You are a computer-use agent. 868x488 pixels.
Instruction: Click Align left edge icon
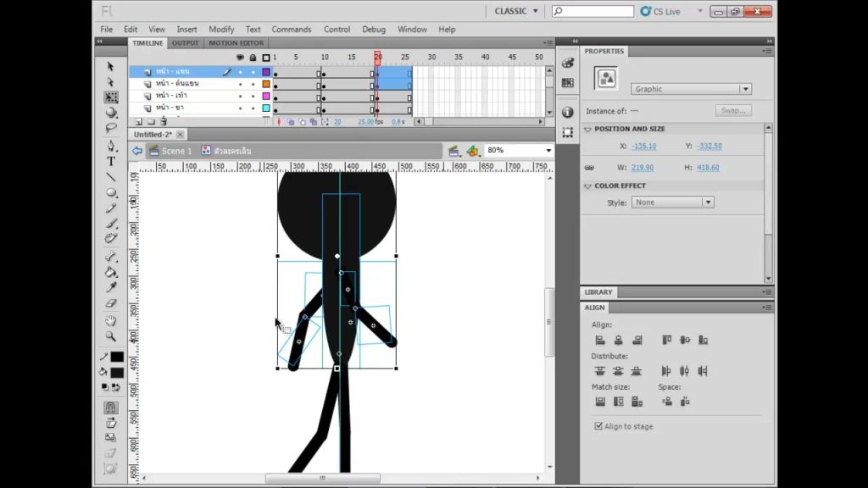tap(600, 340)
